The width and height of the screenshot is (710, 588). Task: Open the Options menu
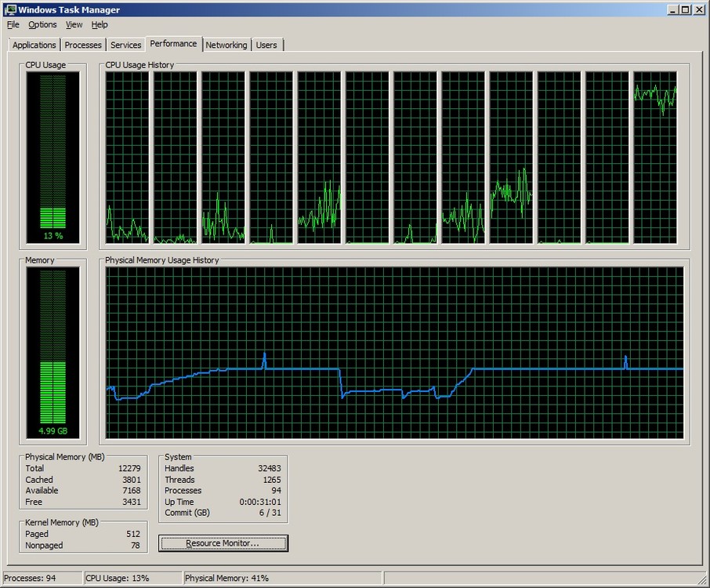pos(42,24)
